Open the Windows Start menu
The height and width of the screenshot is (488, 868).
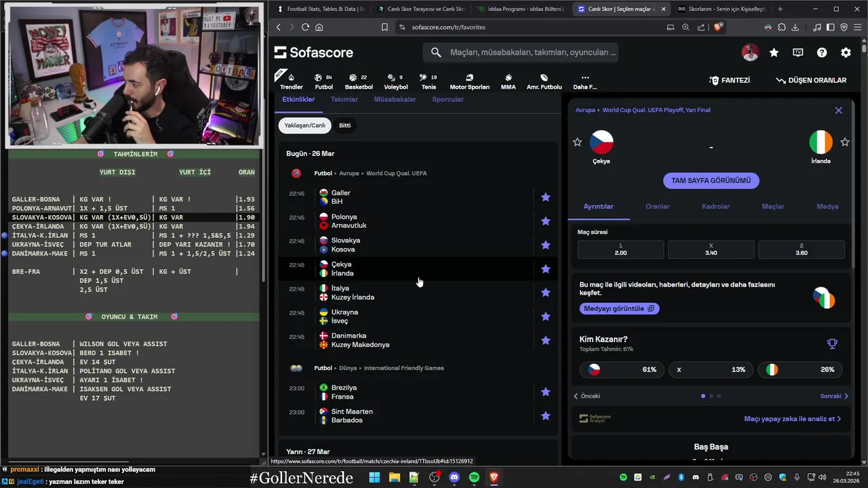tap(374, 477)
